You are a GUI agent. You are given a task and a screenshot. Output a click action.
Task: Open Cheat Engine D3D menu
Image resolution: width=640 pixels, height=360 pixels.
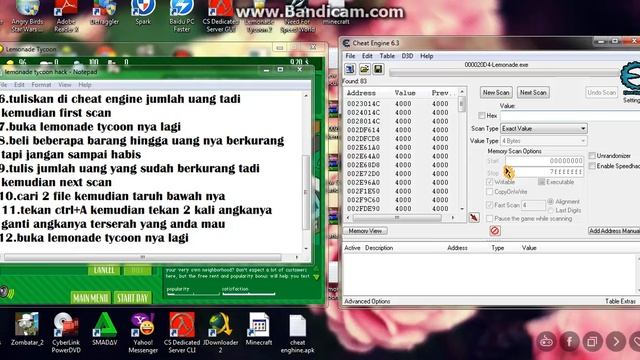(x=407, y=56)
